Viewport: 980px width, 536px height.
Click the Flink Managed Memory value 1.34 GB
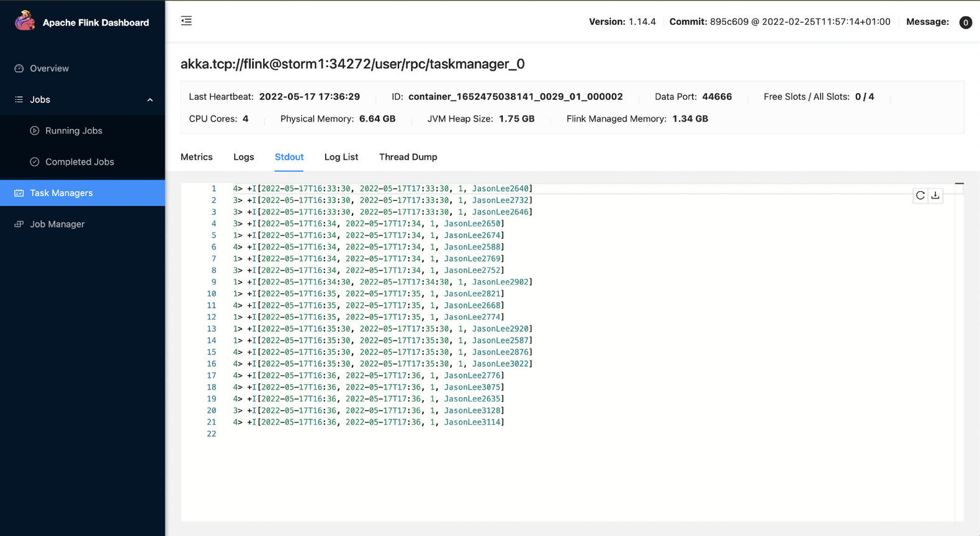[690, 118]
